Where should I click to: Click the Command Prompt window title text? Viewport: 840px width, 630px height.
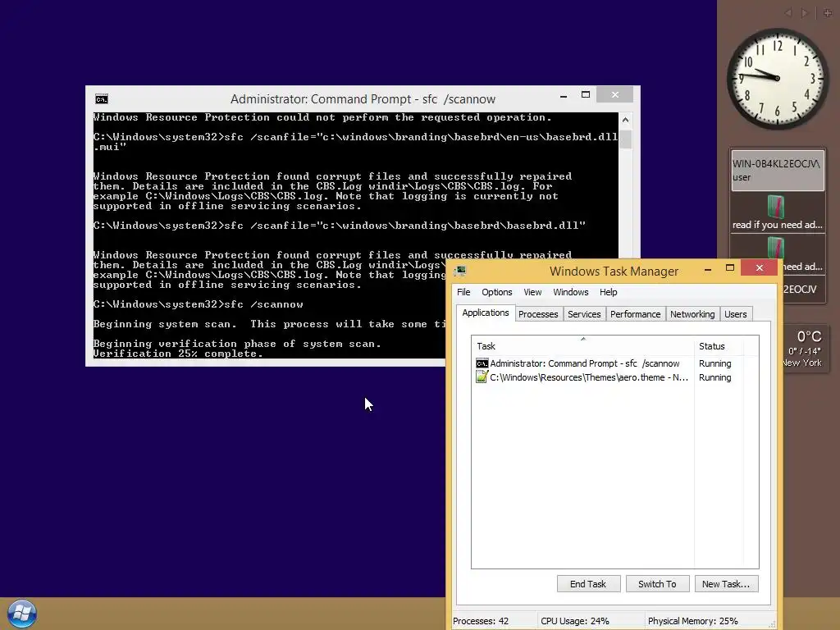click(363, 99)
